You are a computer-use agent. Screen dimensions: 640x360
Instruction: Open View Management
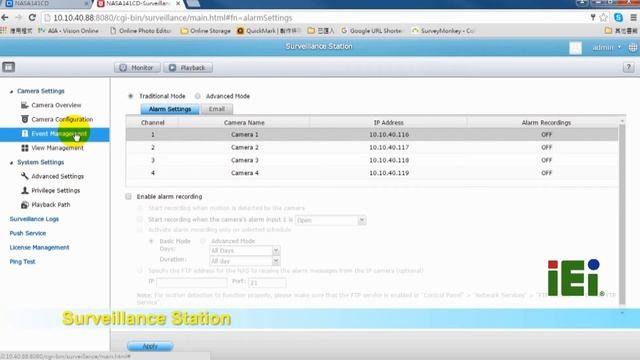(x=57, y=148)
